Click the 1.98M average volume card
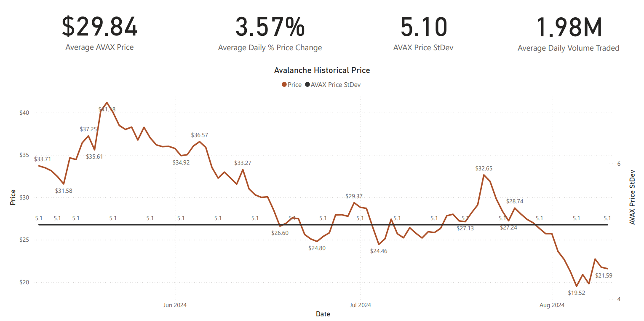 point(568,26)
